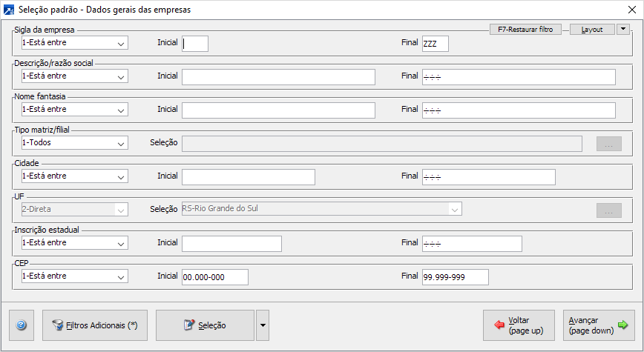Click the application icon in title bar
Screen dimensions: 644x352
click(x=9, y=10)
